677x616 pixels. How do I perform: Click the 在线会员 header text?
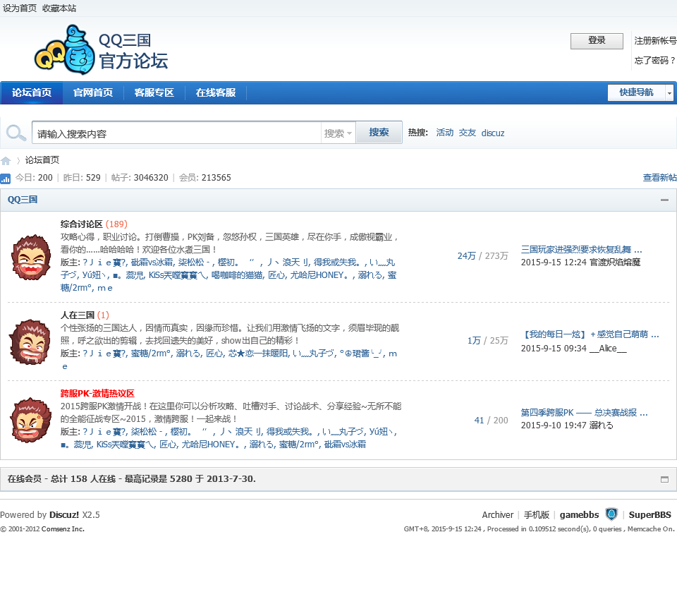pos(24,479)
